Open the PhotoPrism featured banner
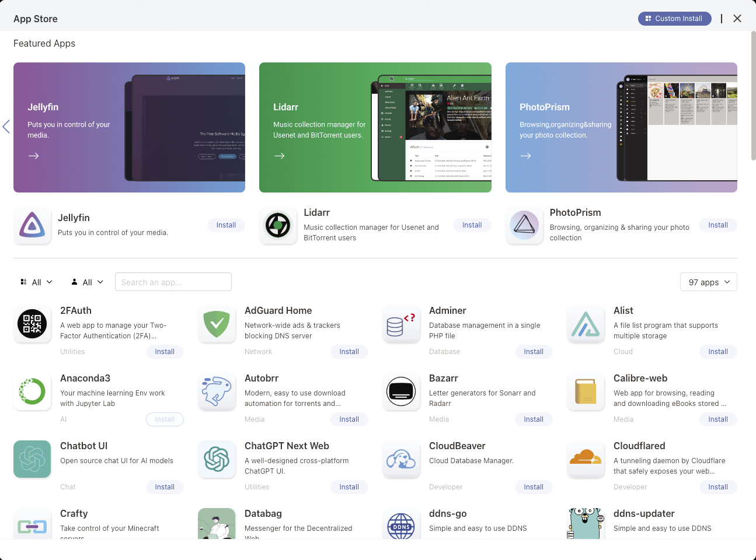756x560 pixels. click(621, 127)
